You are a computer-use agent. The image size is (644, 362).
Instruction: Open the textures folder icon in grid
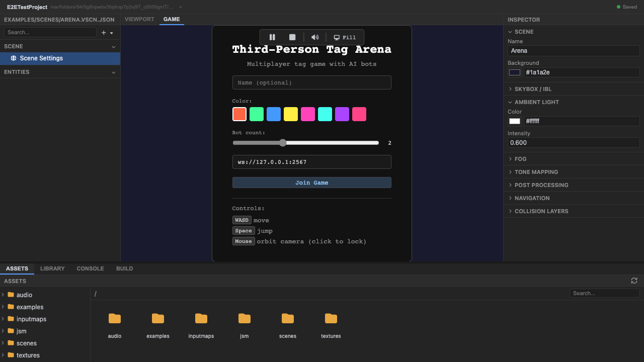pyautogui.click(x=331, y=318)
